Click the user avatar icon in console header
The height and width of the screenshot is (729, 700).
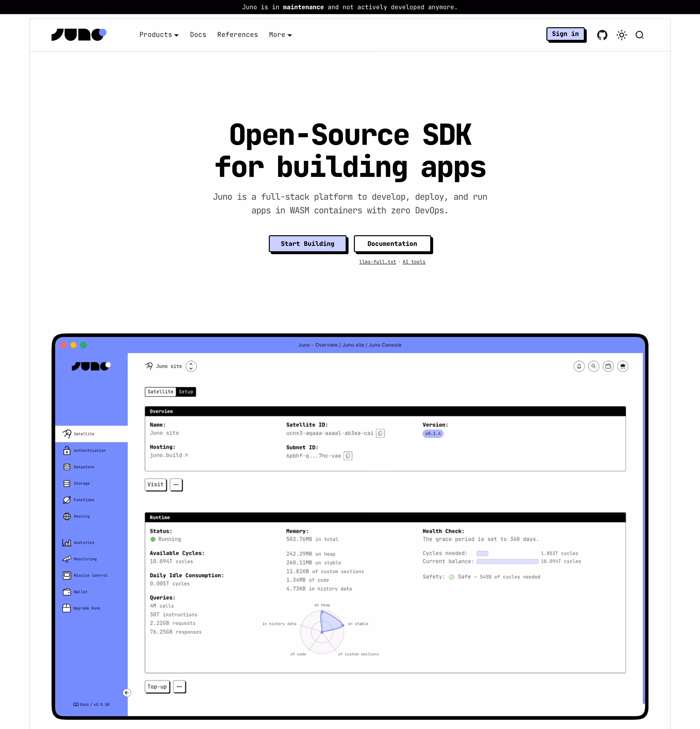coord(623,366)
